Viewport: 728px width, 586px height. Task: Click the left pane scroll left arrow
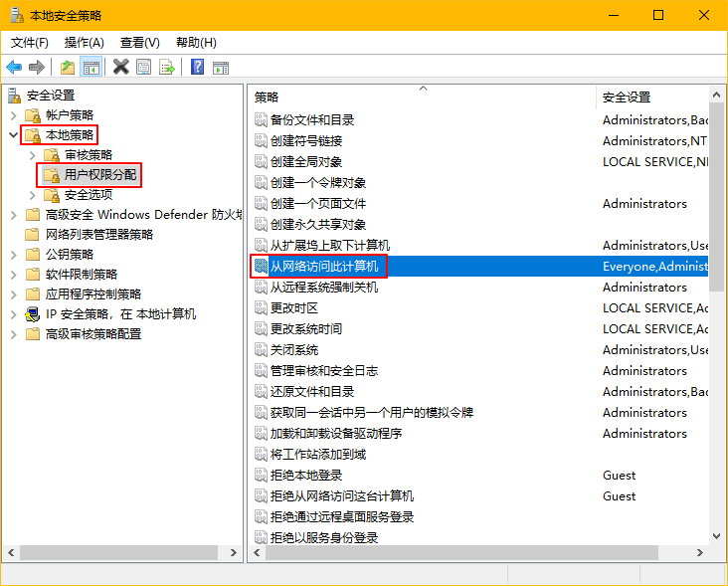pyautogui.click(x=11, y=552)
